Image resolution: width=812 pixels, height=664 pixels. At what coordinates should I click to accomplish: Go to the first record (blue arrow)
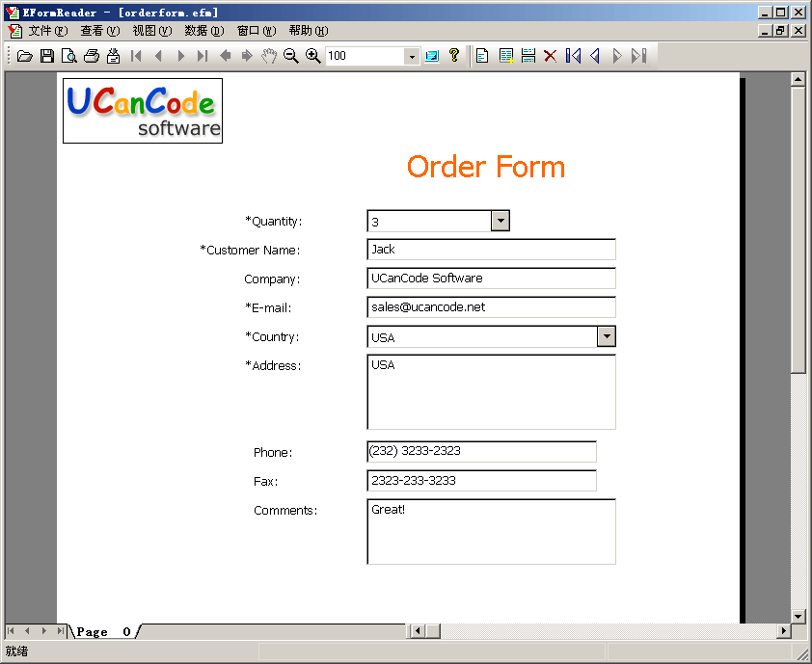point(573,56)
